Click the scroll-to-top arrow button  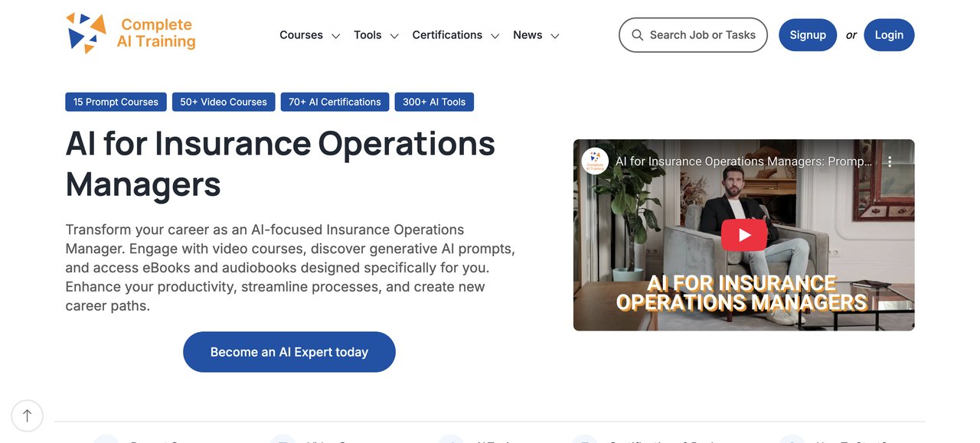(28, 415)
